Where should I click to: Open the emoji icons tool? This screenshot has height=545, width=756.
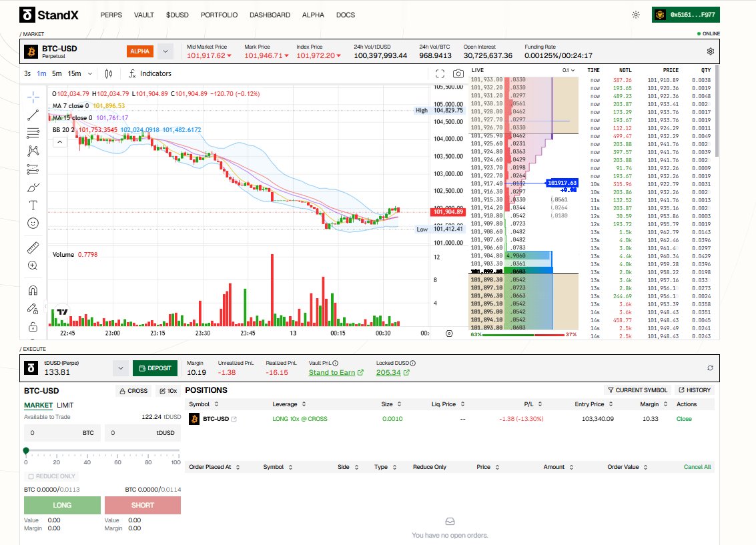click(x=33, y=223)
